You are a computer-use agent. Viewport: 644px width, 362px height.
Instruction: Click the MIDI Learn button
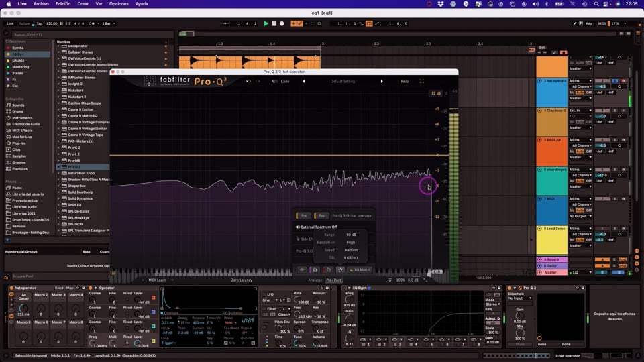pos(157,280)
